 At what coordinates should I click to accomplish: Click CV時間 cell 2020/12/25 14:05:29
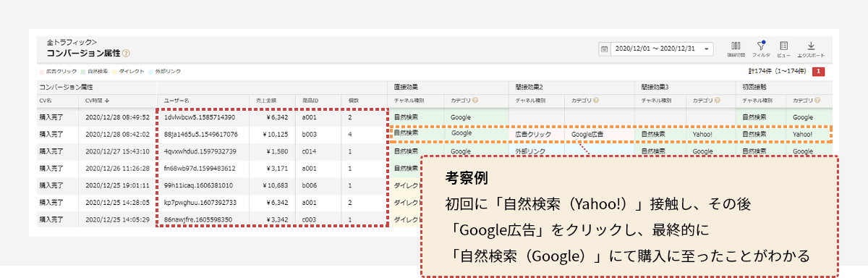[x=117, y=219]
